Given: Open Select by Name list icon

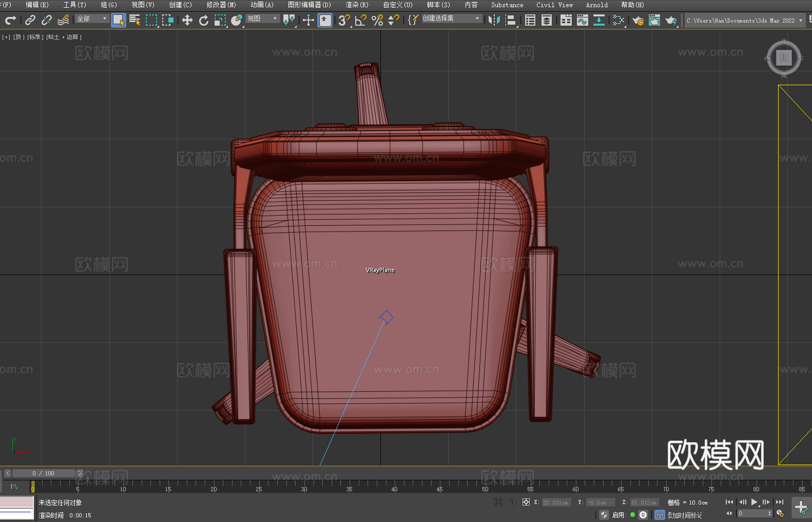Looking at the screenshot, I should [x=135, y=20].
